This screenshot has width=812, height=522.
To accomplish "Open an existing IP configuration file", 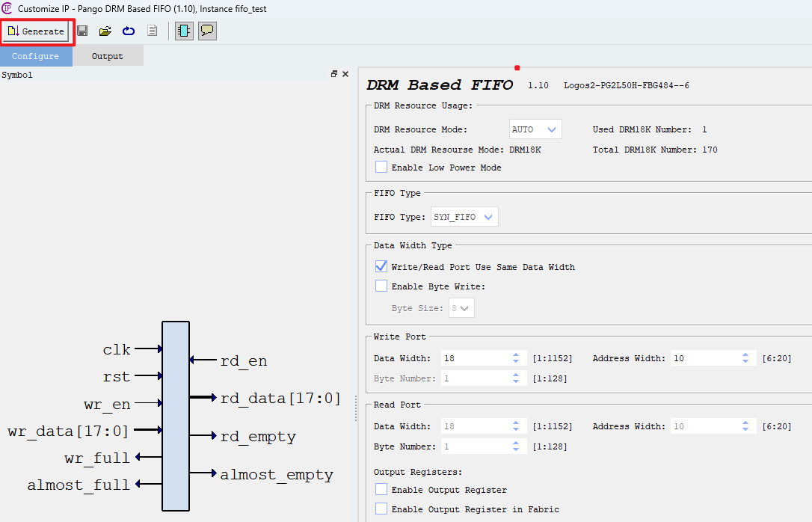I will 105,31.
